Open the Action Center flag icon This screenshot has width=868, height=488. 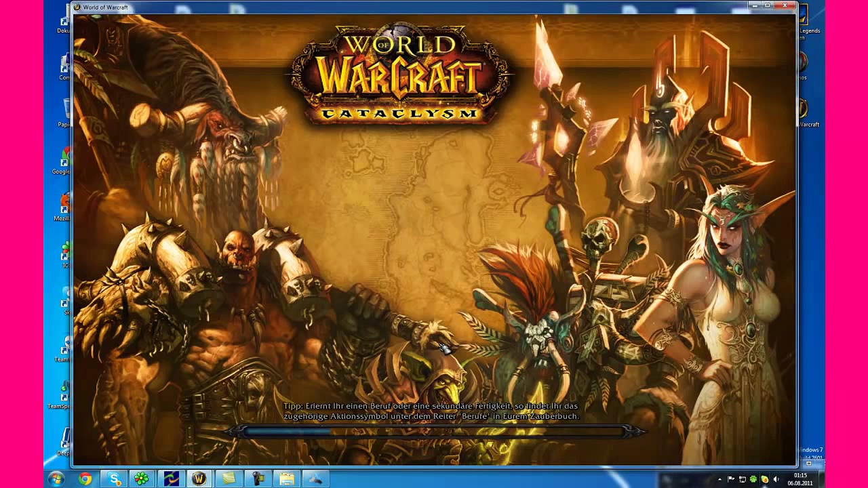tap(731, 479)
